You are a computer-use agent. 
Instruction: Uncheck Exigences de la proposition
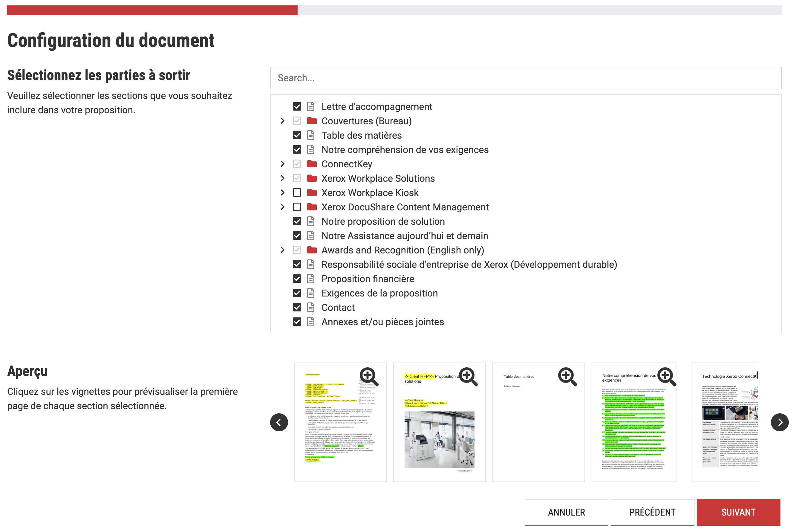[x=297, y=293]
